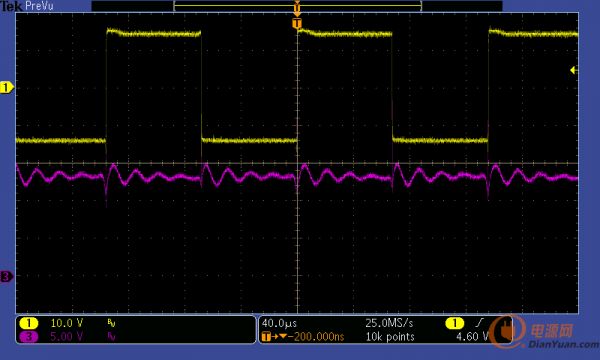The image size is (600, 360).
Task: Click the PreVu acquisition status label
Action: tap(39, 6)
